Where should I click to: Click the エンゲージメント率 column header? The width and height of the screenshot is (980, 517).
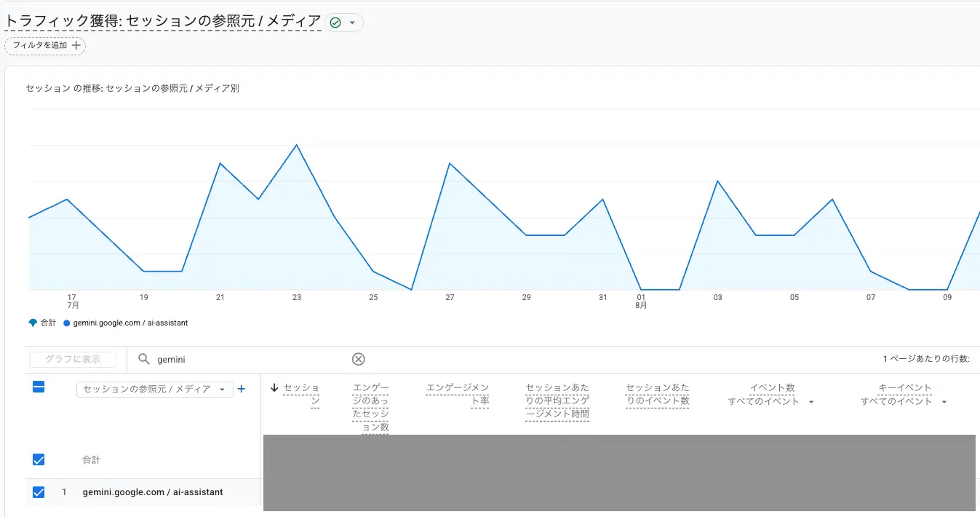point(458,394)
